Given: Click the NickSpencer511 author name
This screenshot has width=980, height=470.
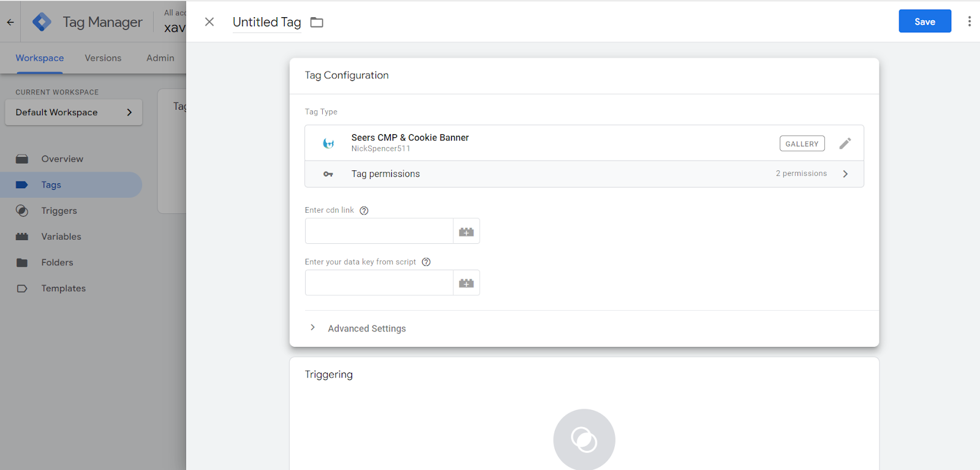Looking at the screenshot, I should coord(381,149).
